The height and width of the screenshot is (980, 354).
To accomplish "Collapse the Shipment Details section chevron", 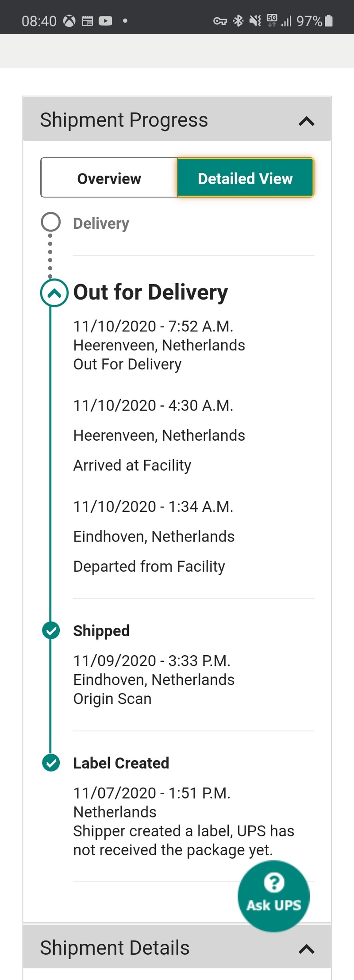I will (x=307, y=949).
